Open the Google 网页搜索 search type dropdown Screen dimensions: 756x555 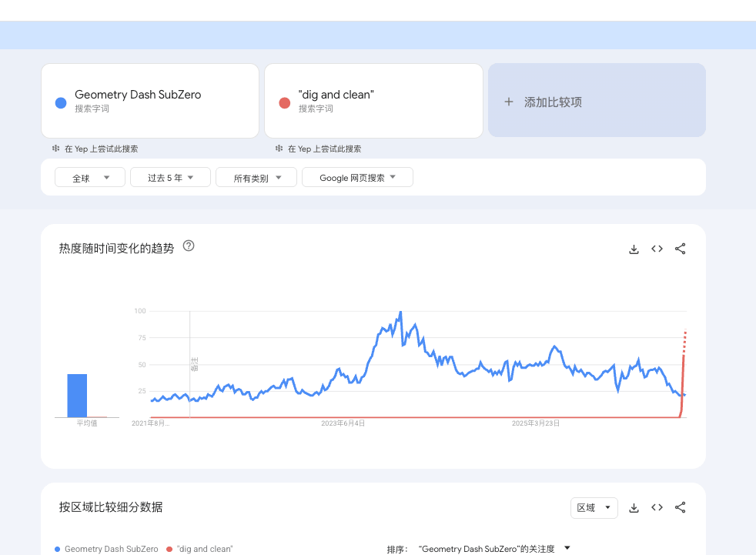(357, 178)
